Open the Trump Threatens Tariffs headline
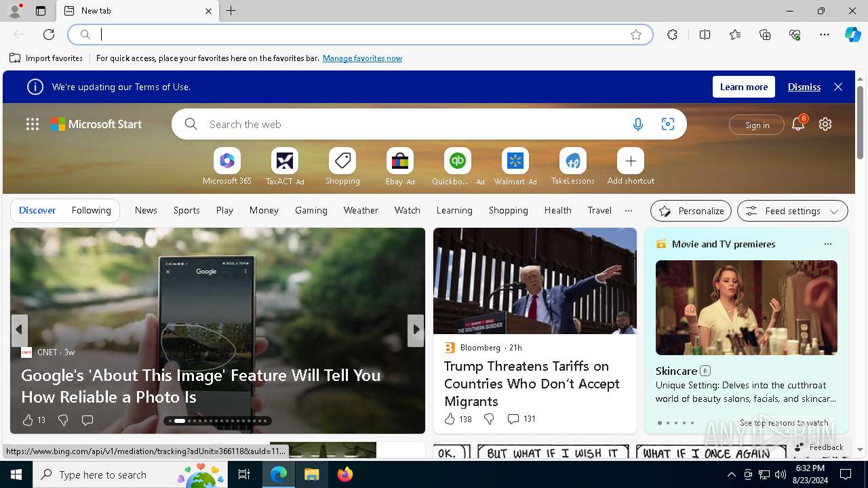This screenshot has width=868, height=488. pos(532,384)
